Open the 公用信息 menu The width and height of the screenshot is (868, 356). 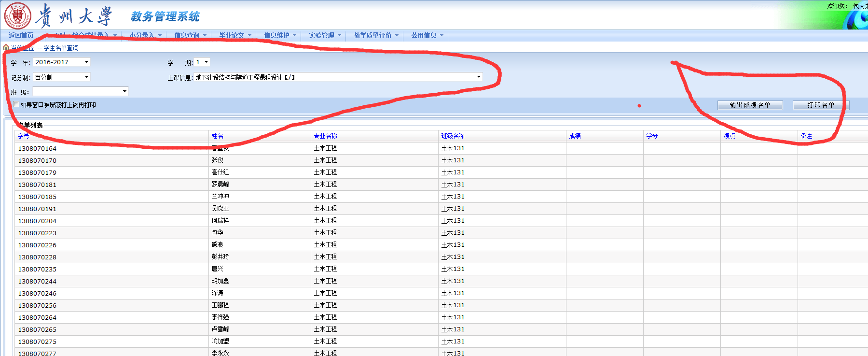tap(427, 35)
